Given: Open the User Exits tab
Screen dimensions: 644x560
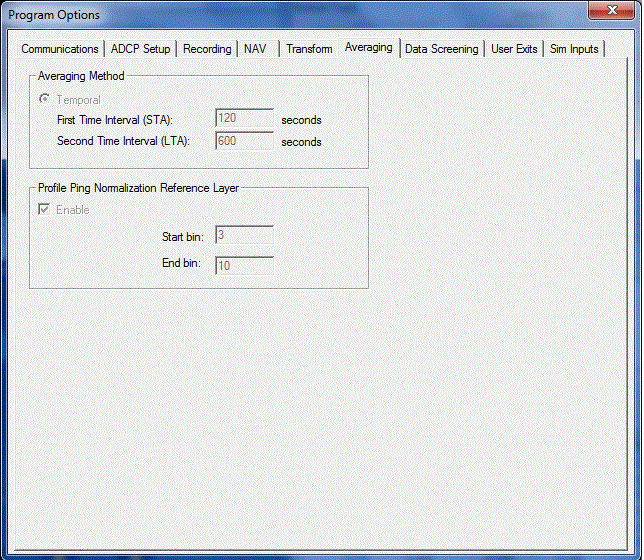Looking at the screenshot, I should (x=515, y=49).
